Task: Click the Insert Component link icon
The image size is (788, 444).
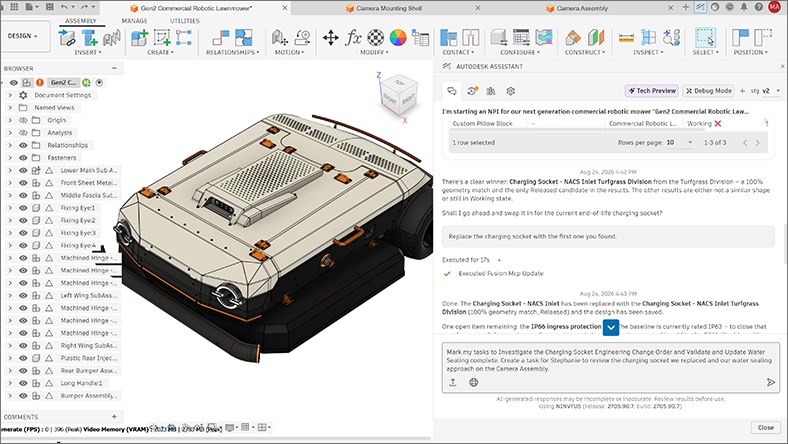Action: (67, 38)
